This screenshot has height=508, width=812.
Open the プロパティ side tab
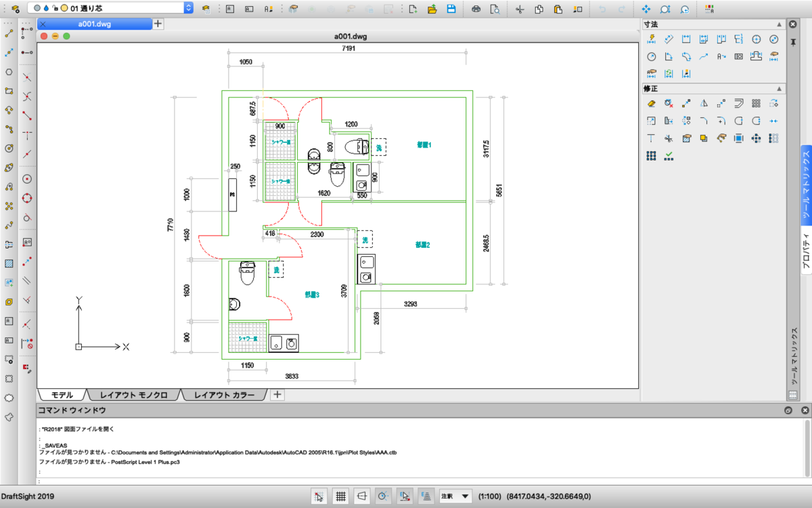click(x=806, y=251)
